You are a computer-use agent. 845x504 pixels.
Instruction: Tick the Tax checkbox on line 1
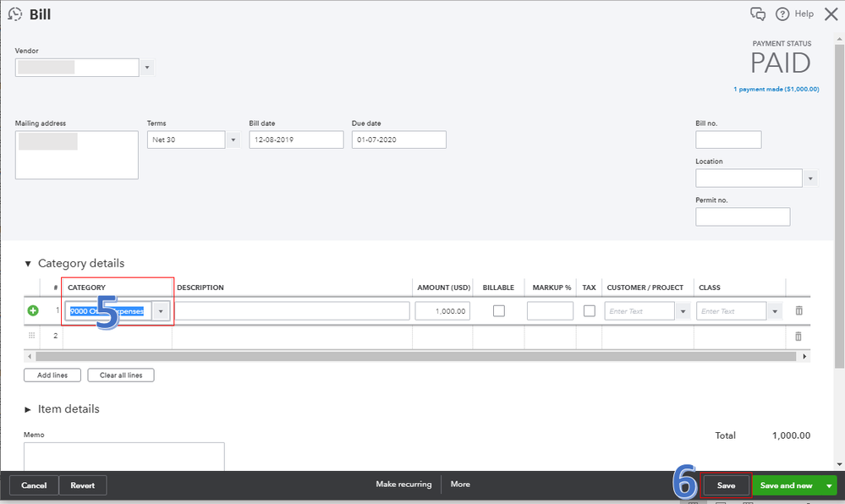click(x=590, y=311)
